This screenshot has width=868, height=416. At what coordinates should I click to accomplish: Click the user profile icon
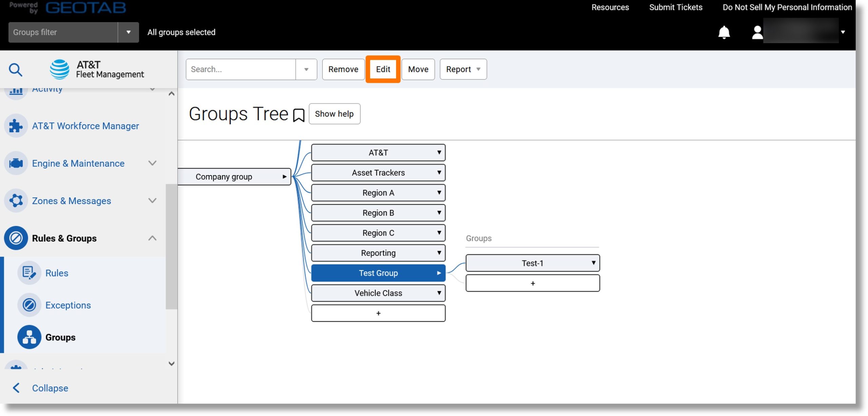point(757,33)
